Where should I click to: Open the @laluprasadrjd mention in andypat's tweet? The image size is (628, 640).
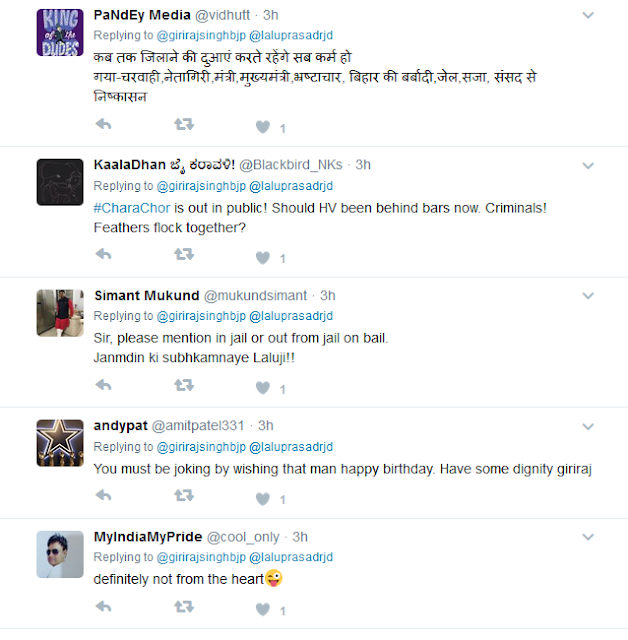(290, 446)
